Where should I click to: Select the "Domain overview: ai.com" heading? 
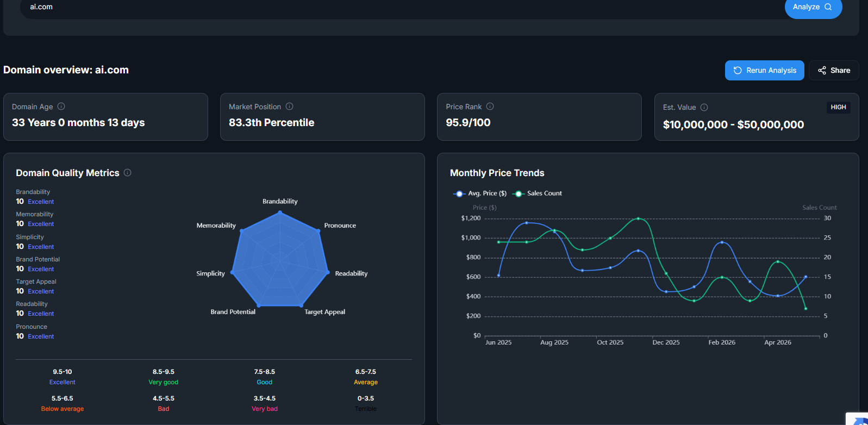click(66, 70)
